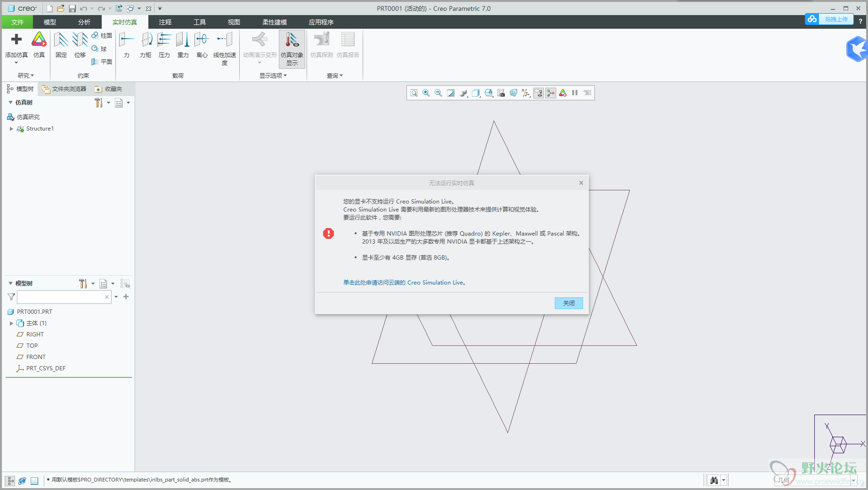The height and width of the screenshot is (490, 868).
Task: Open the windows switch dropdown arrow
Action: click(x=139, y=8)
